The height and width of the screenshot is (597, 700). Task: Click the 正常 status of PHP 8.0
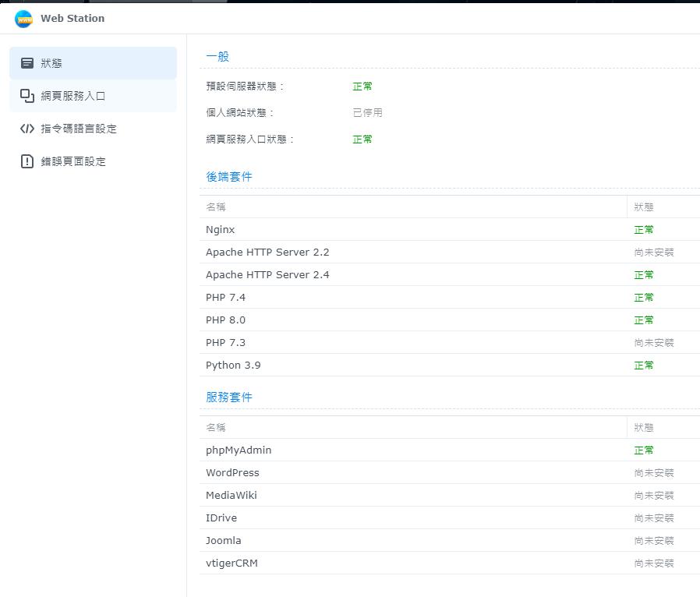click(644, 320)
